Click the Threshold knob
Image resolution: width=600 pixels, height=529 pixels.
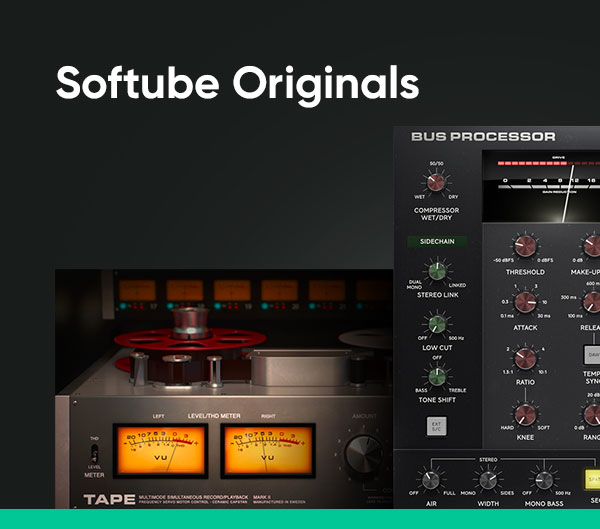pos(525,246)
